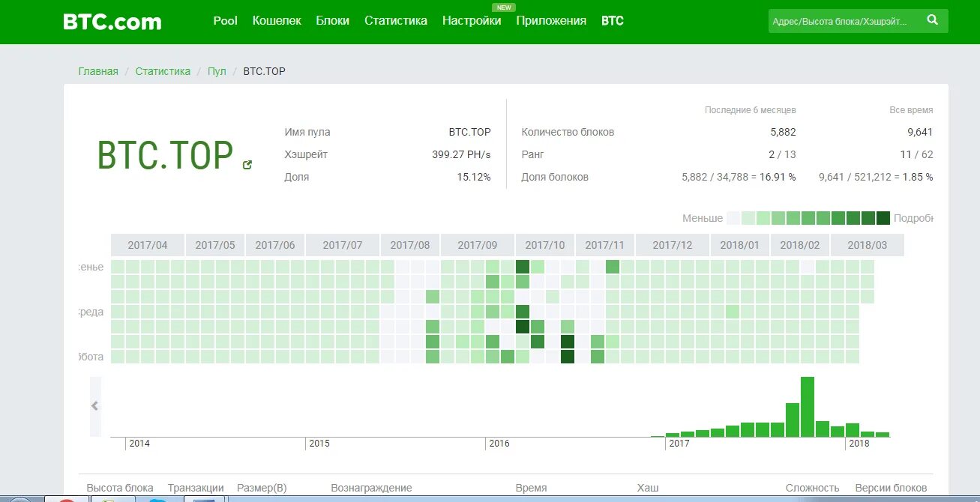Click the Транзакции column header

click(196, 488)
